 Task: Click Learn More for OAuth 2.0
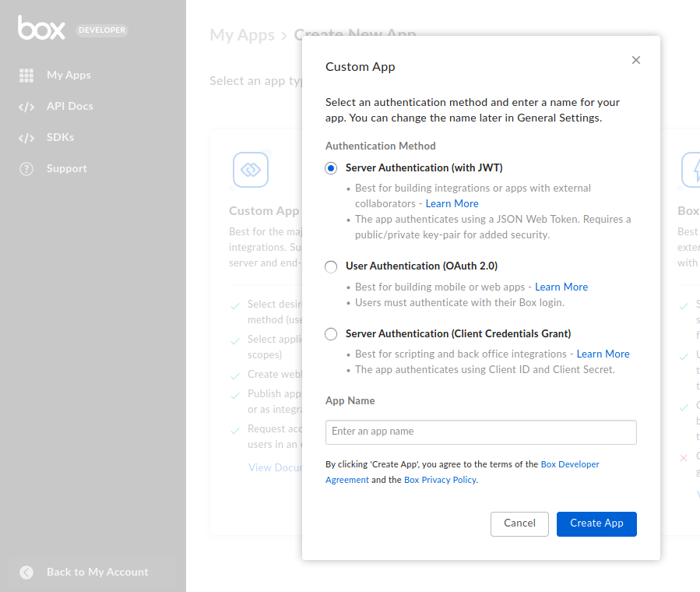(x=561, y=287)
